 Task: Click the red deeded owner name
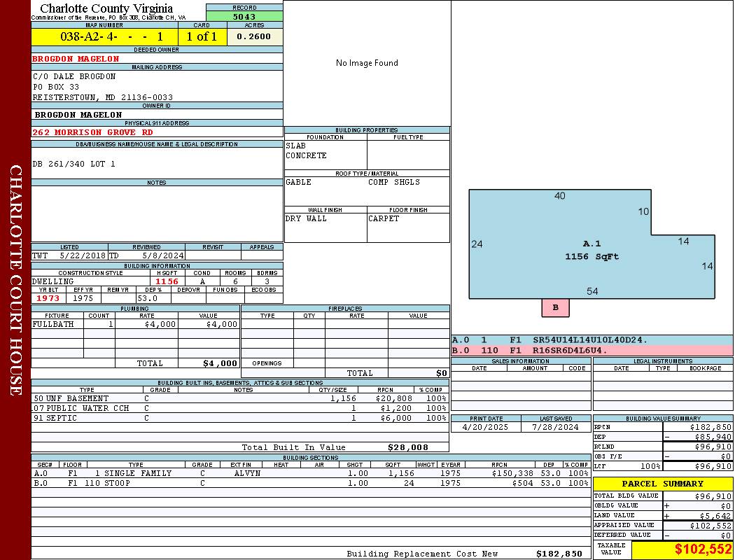point(76,59)
